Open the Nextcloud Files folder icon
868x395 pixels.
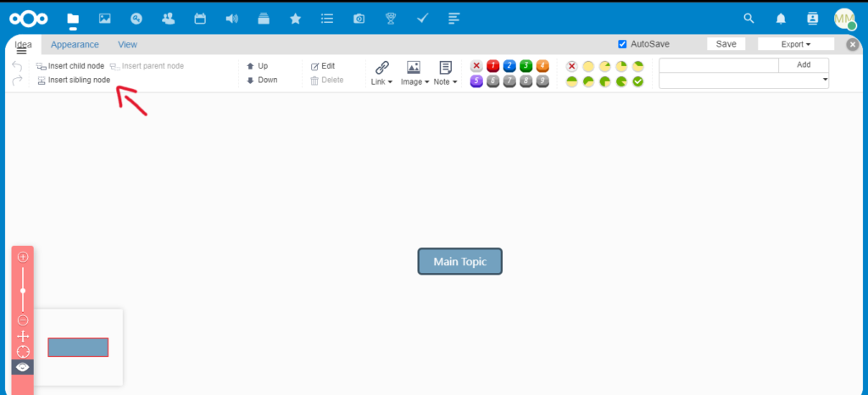[73, 19]
